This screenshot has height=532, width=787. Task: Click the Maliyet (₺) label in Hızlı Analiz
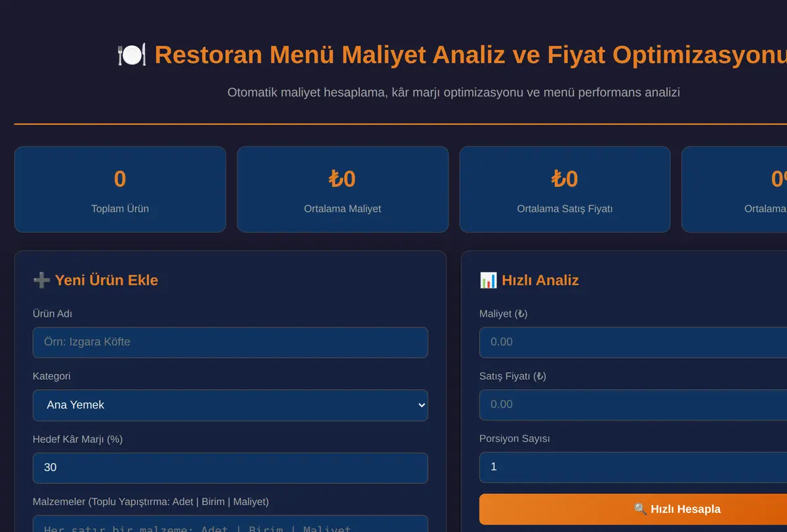pos(504,314)
